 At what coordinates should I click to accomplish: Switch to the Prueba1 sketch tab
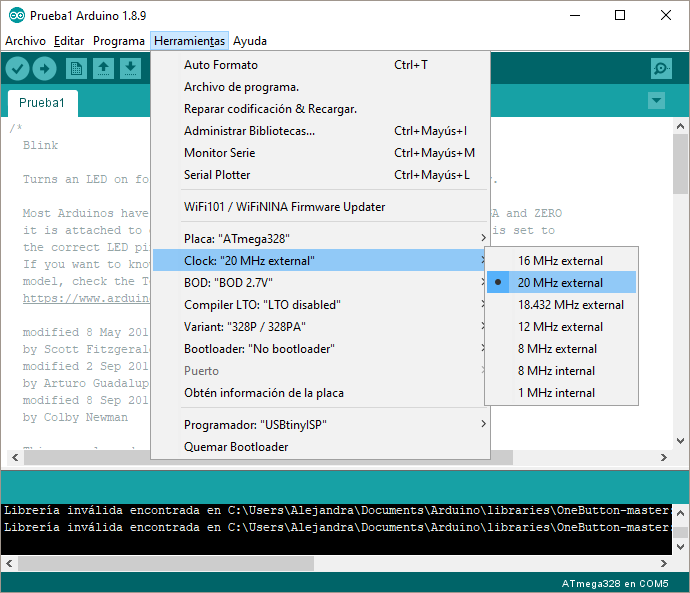42,102
